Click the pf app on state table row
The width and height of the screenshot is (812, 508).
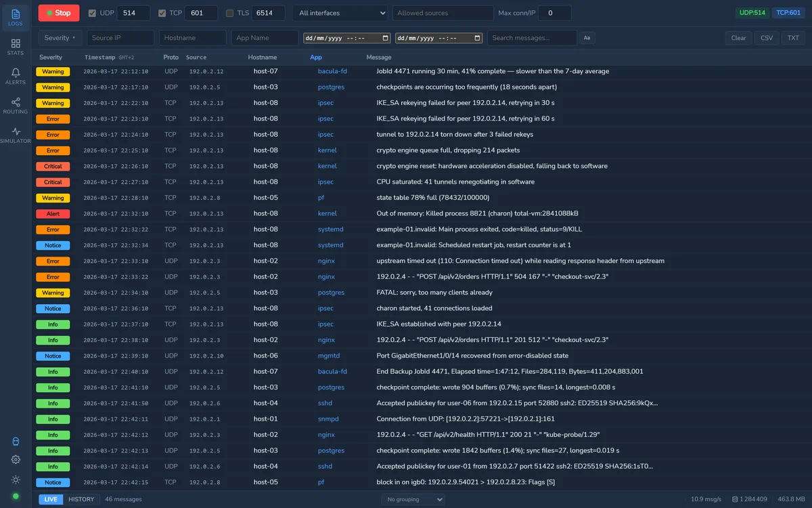point(321,198)
